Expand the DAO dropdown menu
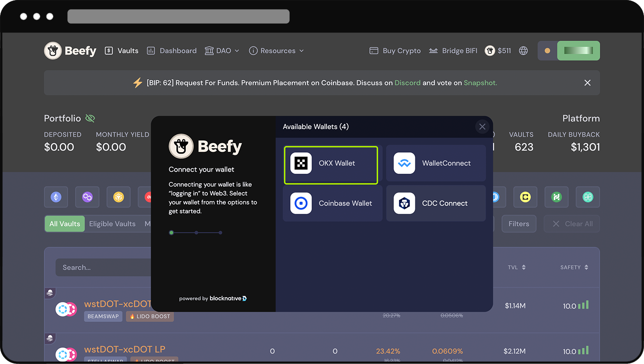The height and width of the screenshot is (364, 644). (222, 51)
